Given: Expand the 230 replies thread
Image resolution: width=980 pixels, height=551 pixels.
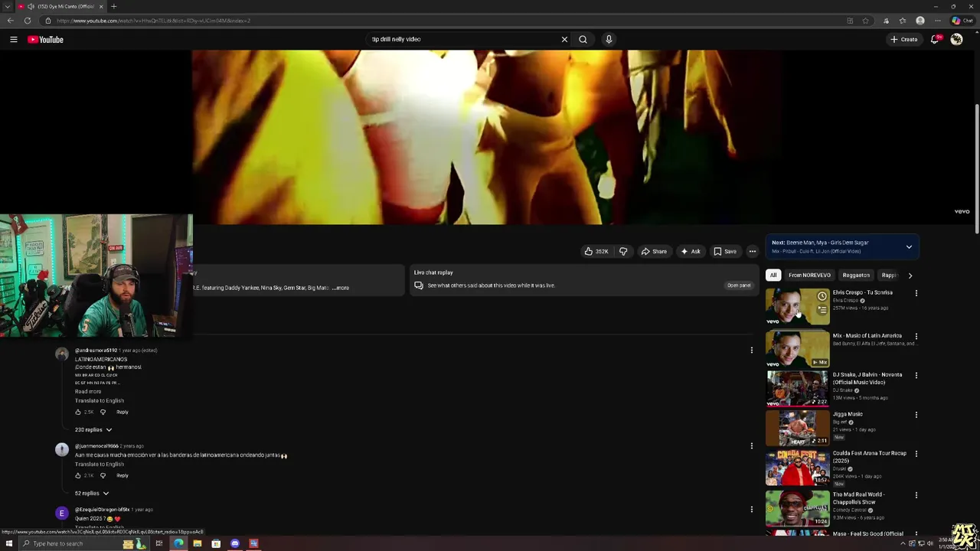Looking at the screenshot, I should [93, 430].
